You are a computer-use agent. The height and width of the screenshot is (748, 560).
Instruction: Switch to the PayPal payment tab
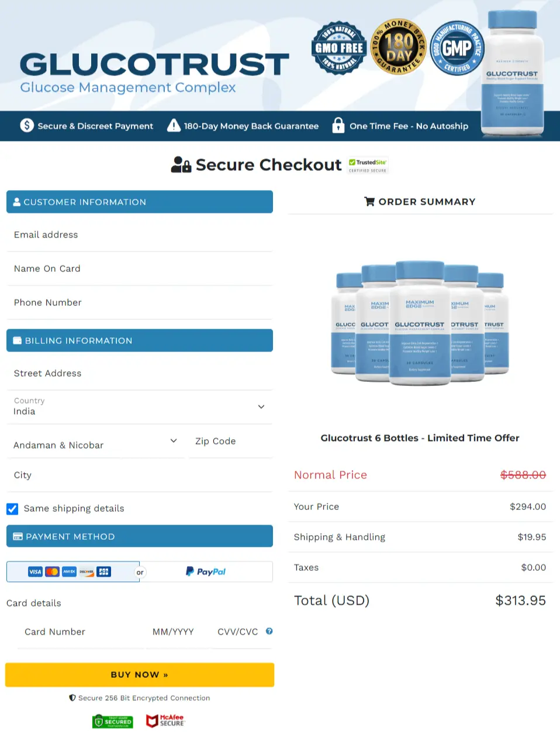pos(206,571)
